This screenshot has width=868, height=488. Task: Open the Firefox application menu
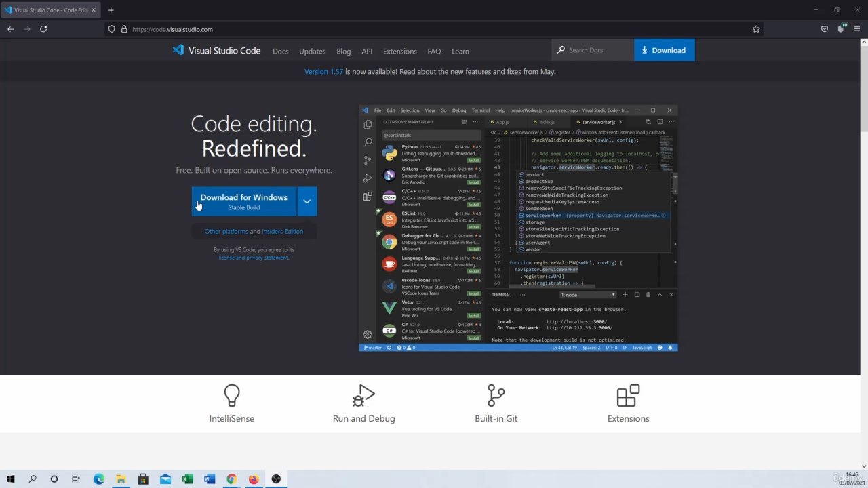click(857, 29)
